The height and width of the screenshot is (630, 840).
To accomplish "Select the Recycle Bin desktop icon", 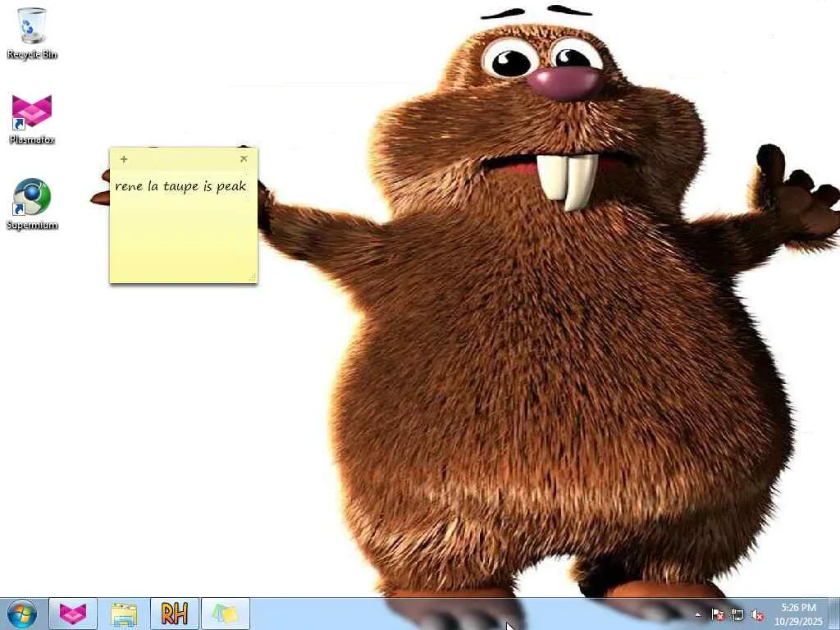I will click(32, 33).
